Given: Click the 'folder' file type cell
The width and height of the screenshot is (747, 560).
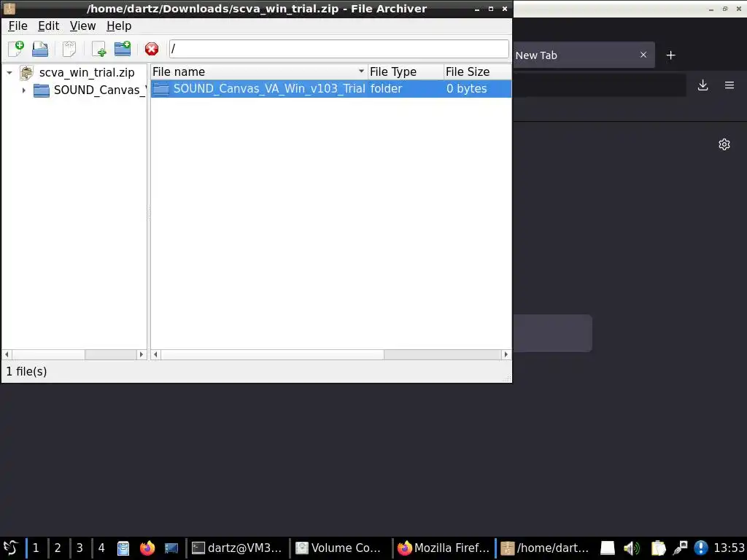Looking at the screenshot, I should pos(387,88).
